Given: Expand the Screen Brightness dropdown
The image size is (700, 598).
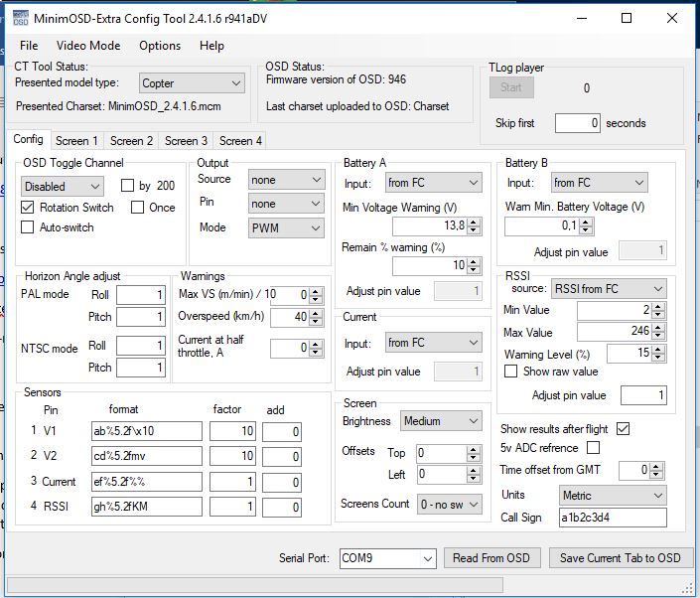Looking at the screenshot, I should click(x=441, y=421).
